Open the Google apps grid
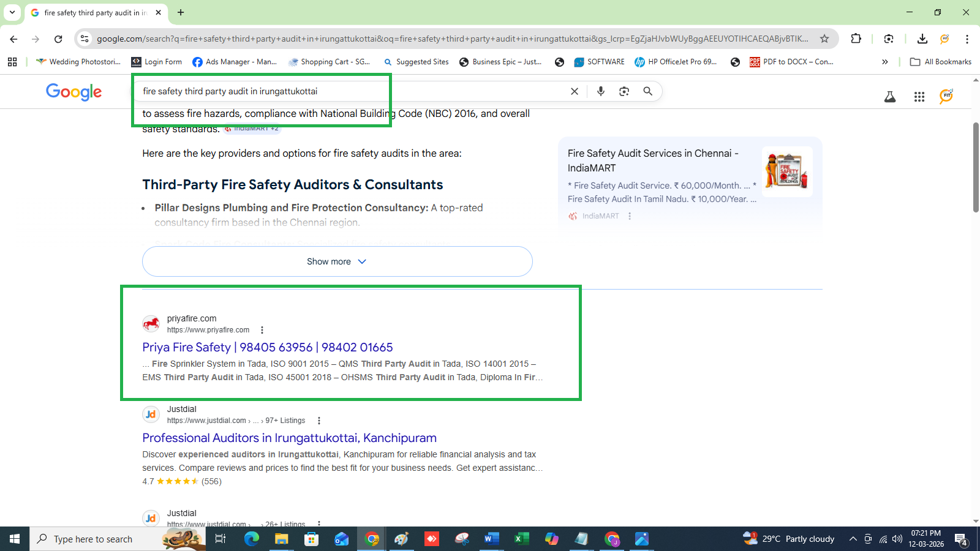Image resolution: width=980 pixels, height=551 pixels. 919,97
